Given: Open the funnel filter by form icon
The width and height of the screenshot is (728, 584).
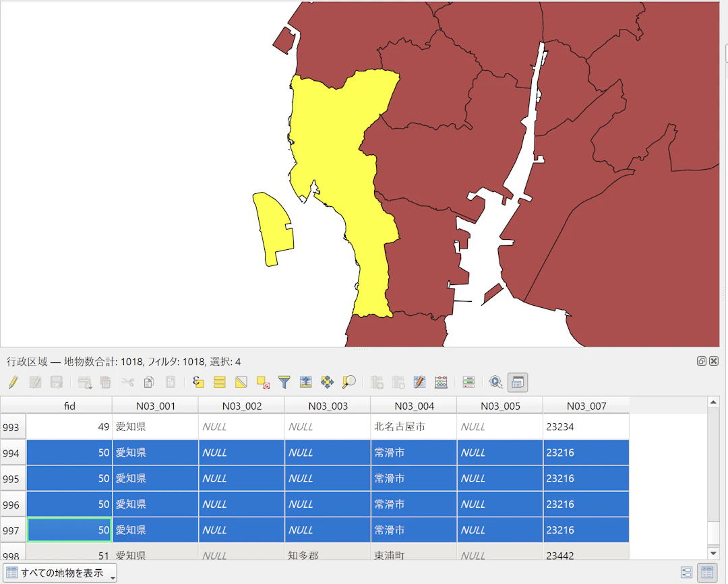Looking at the screenshot, I should click(x=284, y=383).
